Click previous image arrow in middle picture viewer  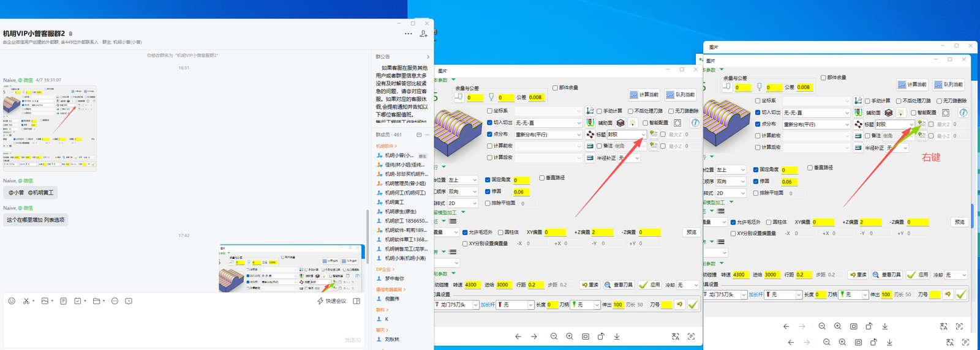(518, 337)
